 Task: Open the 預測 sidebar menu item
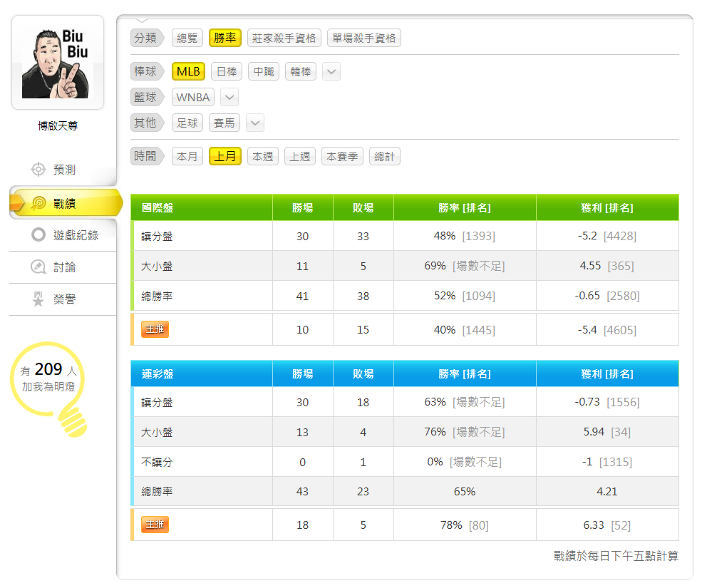(63, 170)
